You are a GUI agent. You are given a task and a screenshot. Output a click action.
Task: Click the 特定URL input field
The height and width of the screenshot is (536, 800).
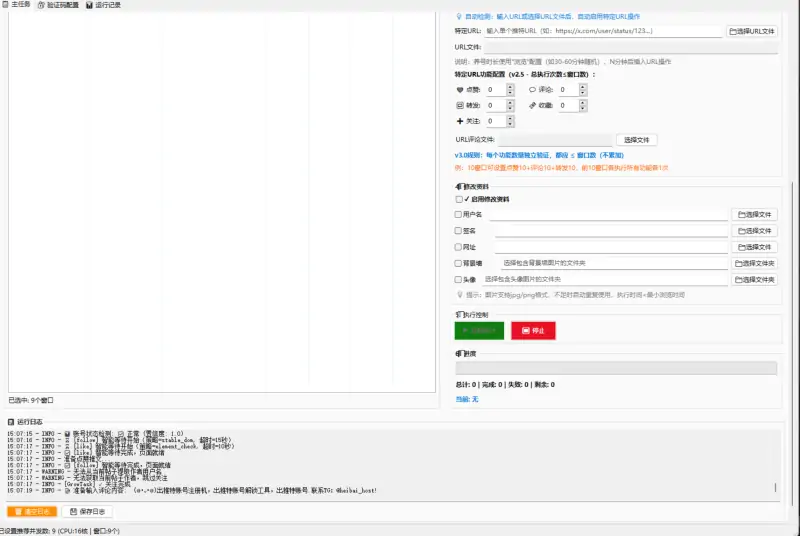[603, 31]
